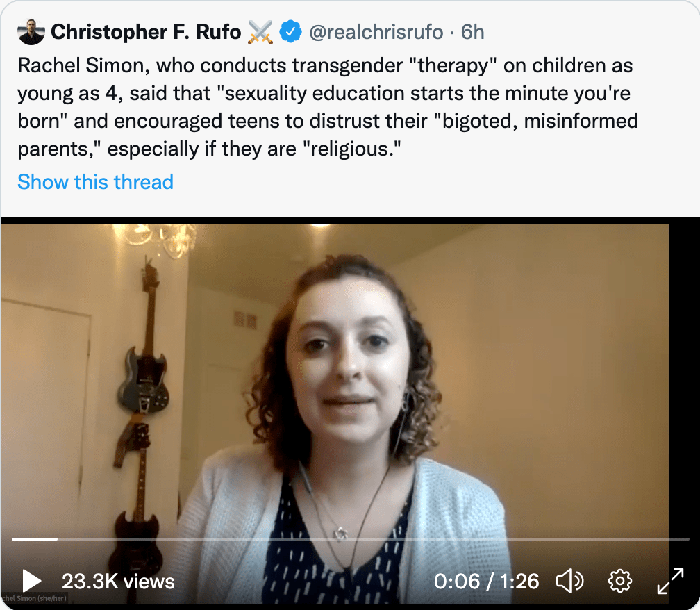Click the chandelier light in the video
This screenshot has height=610, width=700.
160,236
